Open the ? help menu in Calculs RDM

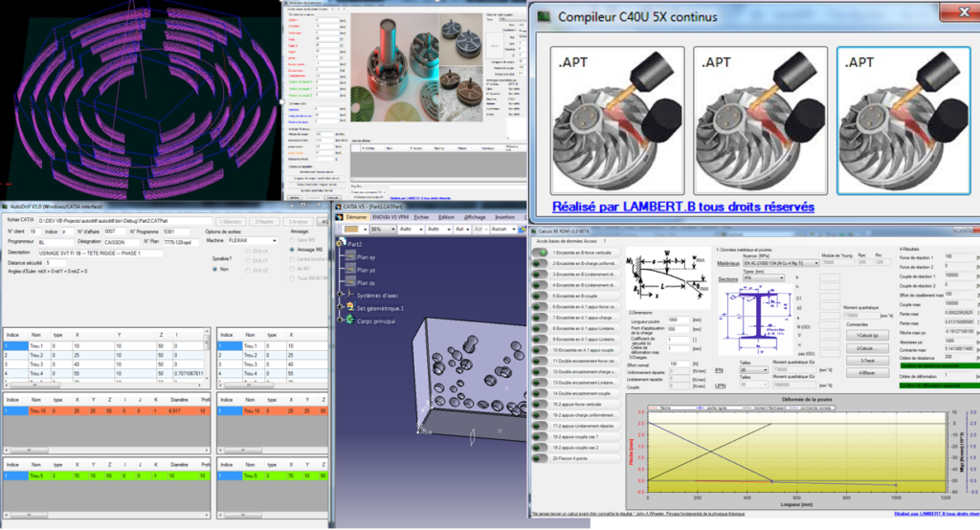pyautogui.click(x=604, y=241)
